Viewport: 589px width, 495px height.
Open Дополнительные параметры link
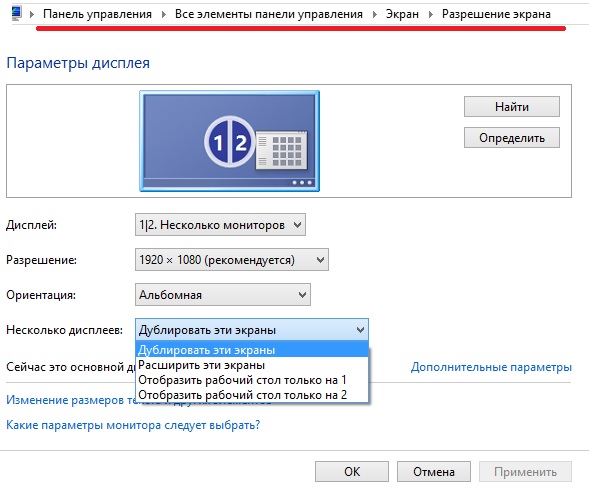[491, 367]
